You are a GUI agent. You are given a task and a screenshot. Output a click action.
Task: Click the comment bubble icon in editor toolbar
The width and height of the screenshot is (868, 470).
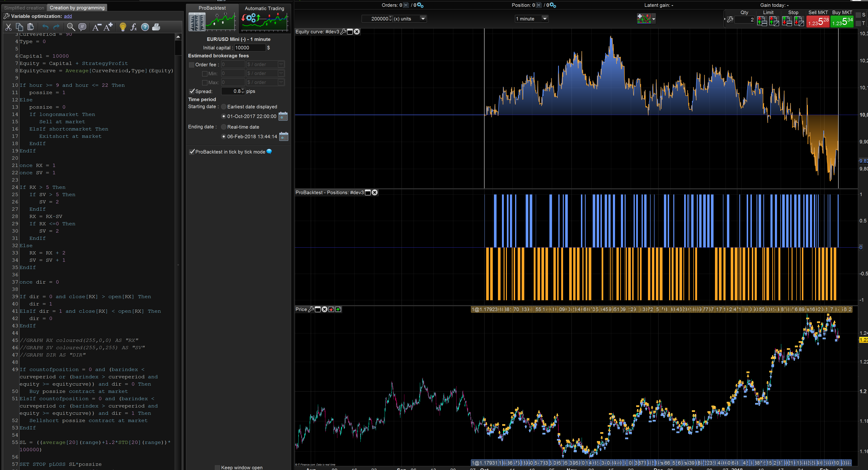click(x=82, y=27)
